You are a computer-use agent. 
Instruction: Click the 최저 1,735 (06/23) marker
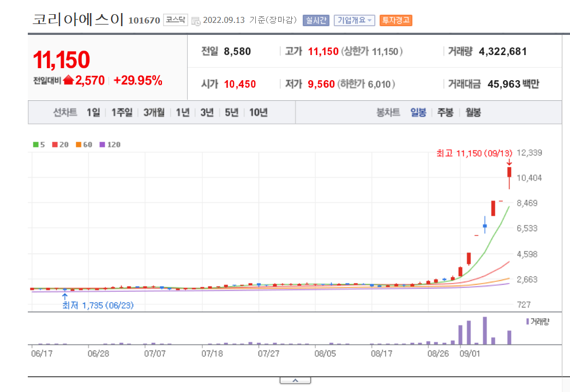click(98, 305)
